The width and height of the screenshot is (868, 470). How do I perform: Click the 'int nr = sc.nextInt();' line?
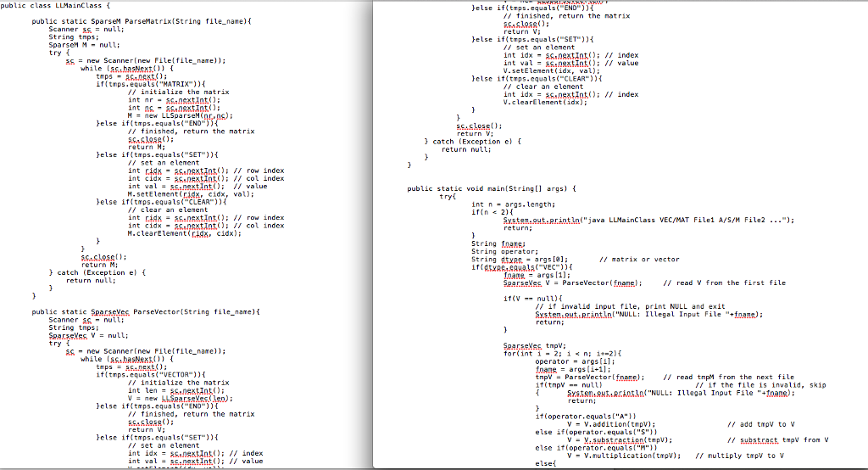tap(174, 100)
